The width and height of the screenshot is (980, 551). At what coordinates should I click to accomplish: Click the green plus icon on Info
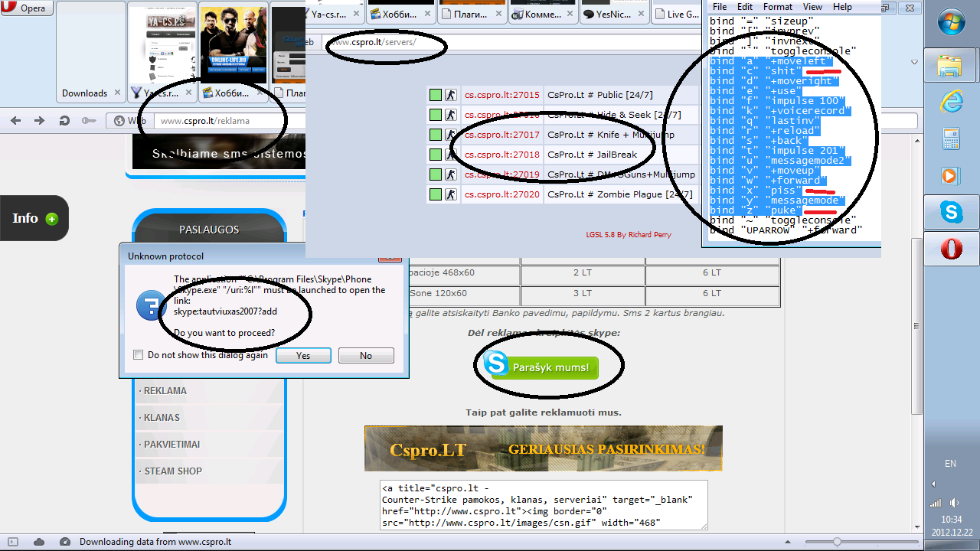52,219
